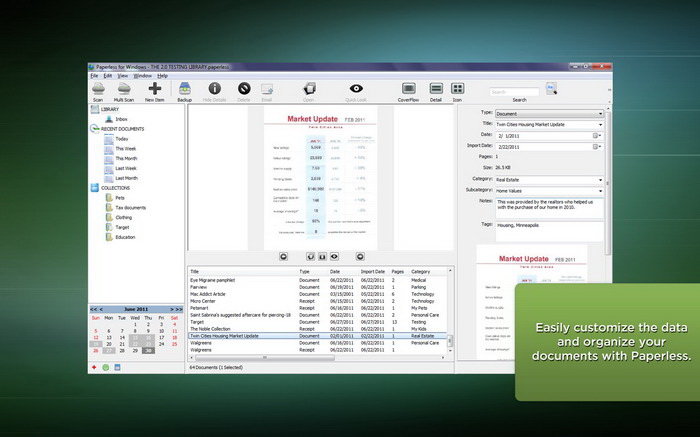
Task: Open the Help menu
Action: (x=162, y=76)
